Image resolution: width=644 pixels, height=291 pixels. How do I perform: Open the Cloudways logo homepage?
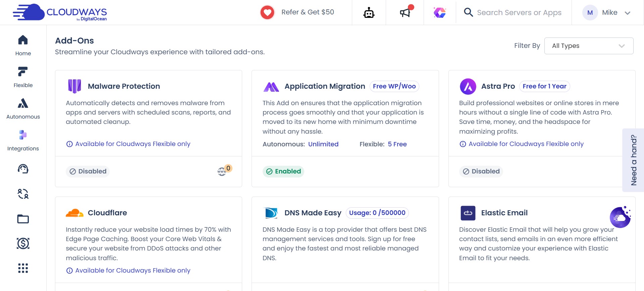tap(60, 12)
